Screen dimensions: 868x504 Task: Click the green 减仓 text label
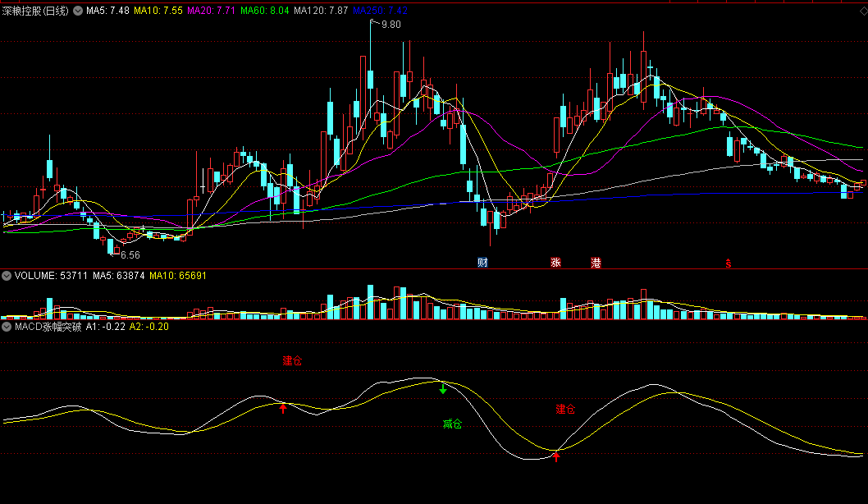pos(452,424)
